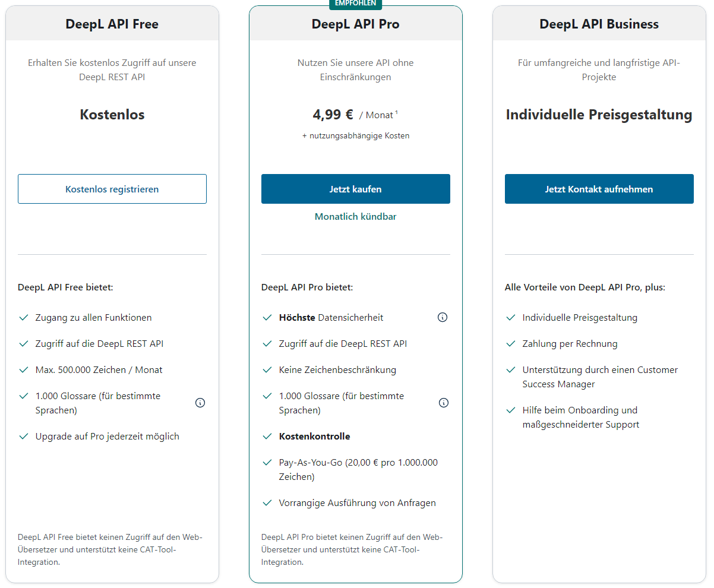
Task: Click info icon next to Glossare in Free plan
Action: [200, 402]
